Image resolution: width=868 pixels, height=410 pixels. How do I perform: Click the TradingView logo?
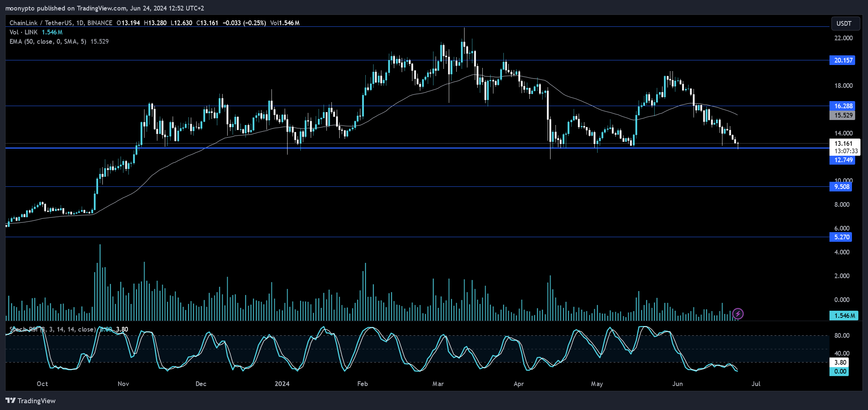(x=31, y=401)
